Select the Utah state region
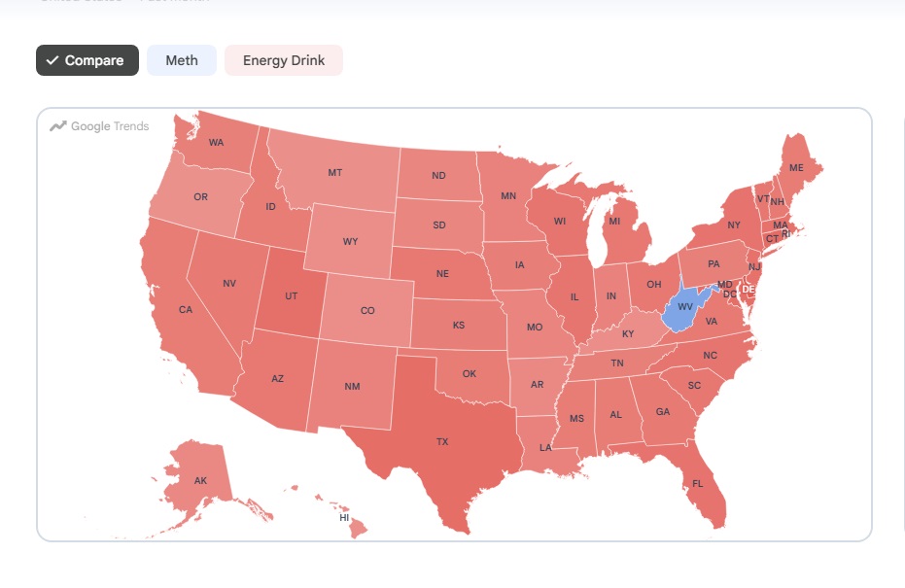 point(291,296)
